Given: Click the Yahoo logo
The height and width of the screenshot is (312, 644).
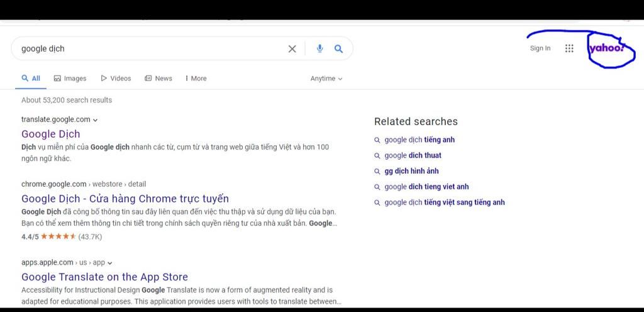Looking at the screenshot, I should (606, 48).
